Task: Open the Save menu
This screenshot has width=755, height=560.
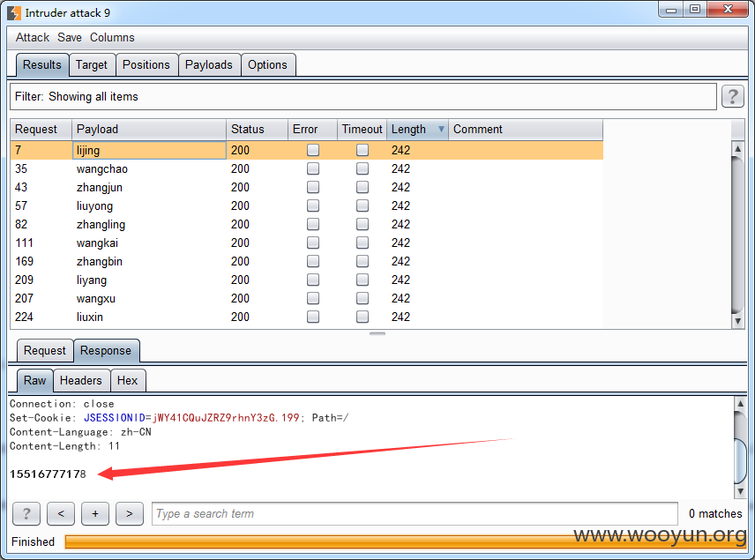Action: (x=70, y=38)
